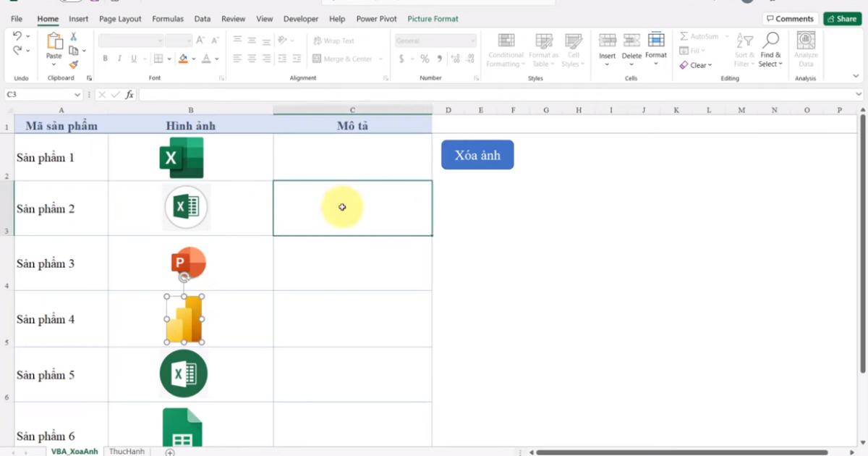Click the formula bar fx icon

[129, 95]
